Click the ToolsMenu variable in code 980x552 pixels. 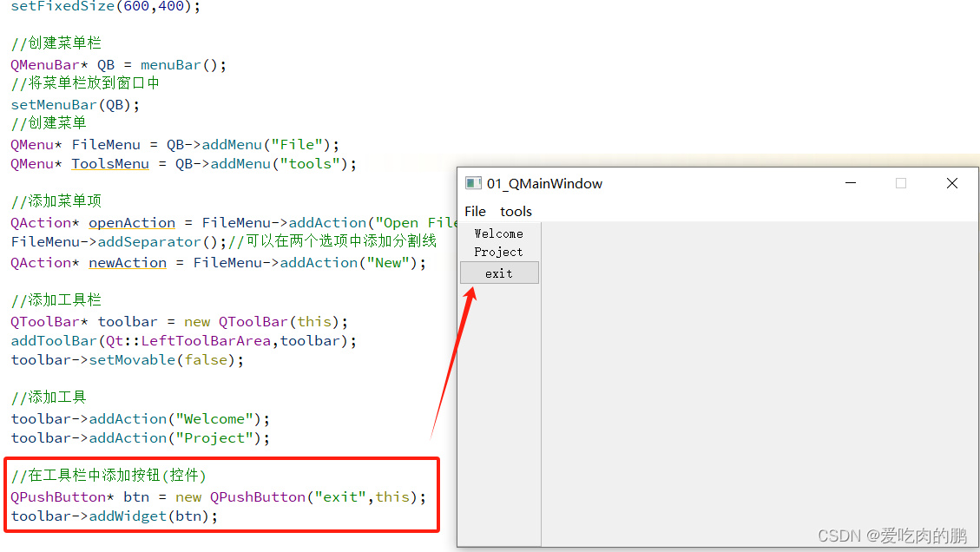pos(110,164)
